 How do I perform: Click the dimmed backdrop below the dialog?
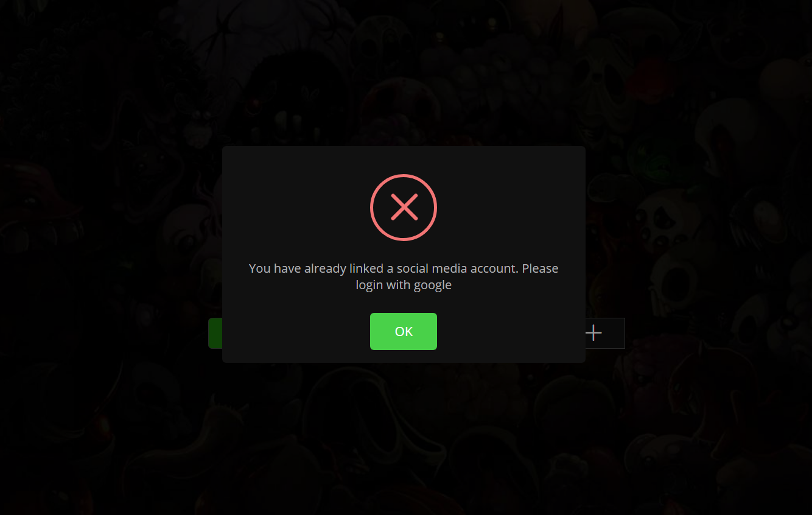point(404,438)
